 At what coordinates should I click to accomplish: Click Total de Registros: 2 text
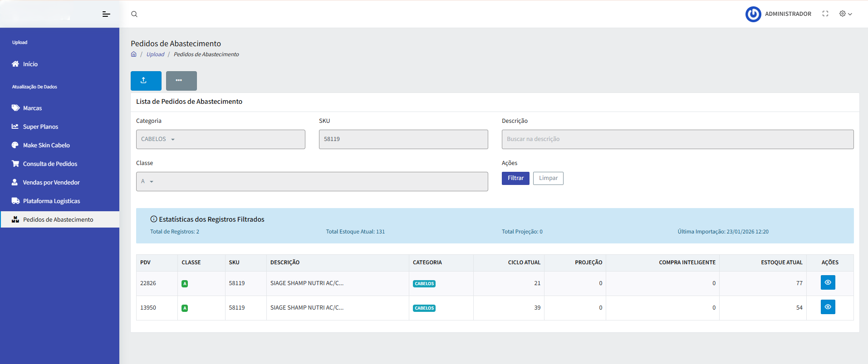tap(175, 232)
